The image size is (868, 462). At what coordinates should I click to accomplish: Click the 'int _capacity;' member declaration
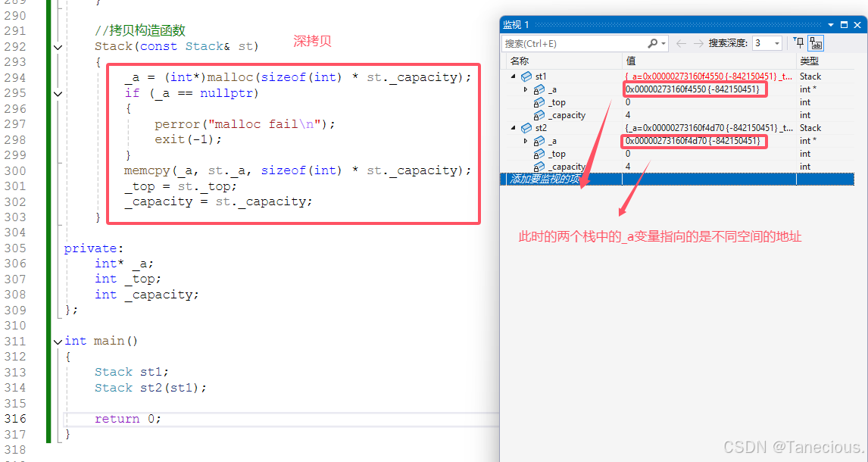coord(147,295)
